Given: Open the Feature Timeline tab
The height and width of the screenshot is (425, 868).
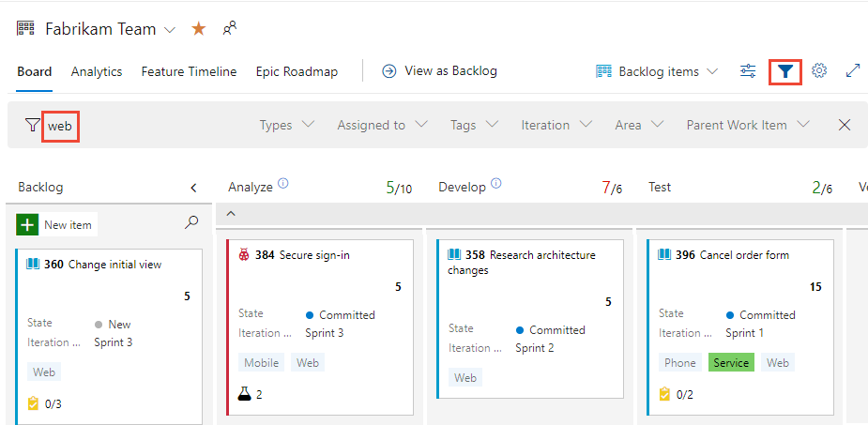Looking at the screenshot, I should (x=189, y=71).
